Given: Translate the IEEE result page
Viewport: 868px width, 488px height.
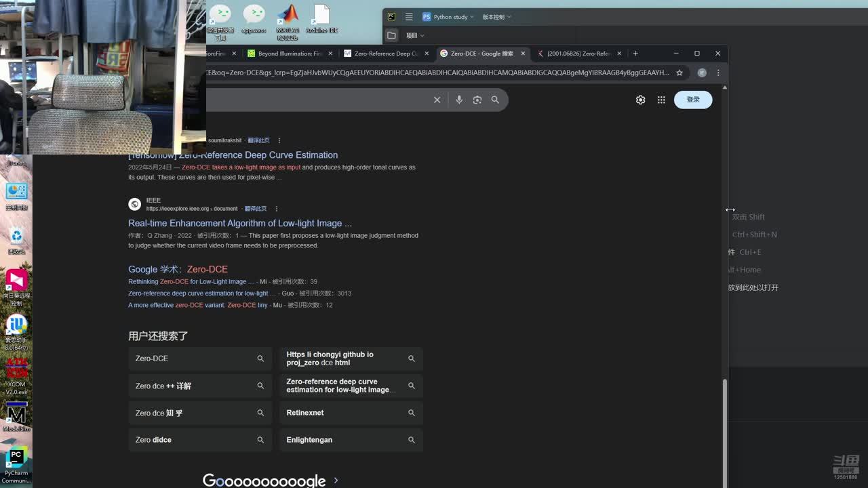Looking at the screenshot, I should click(x=256, y=209).
